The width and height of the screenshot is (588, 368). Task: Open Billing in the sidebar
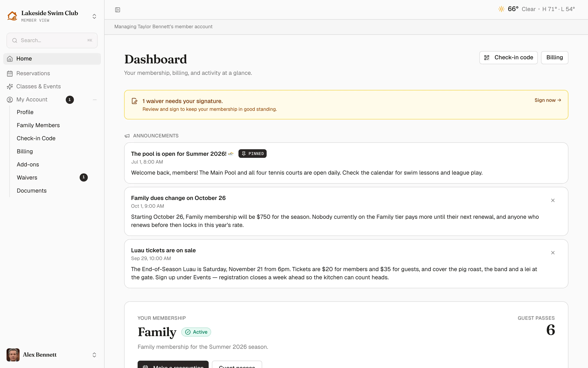[25, 151]
